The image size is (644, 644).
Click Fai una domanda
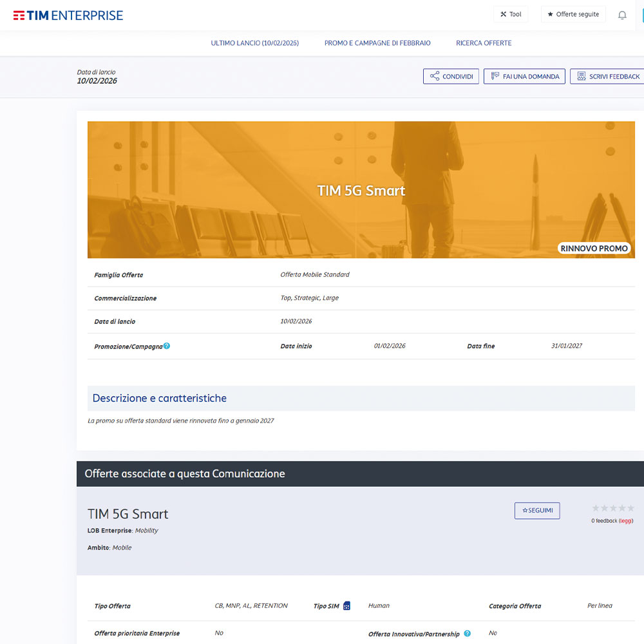(524, 77)
